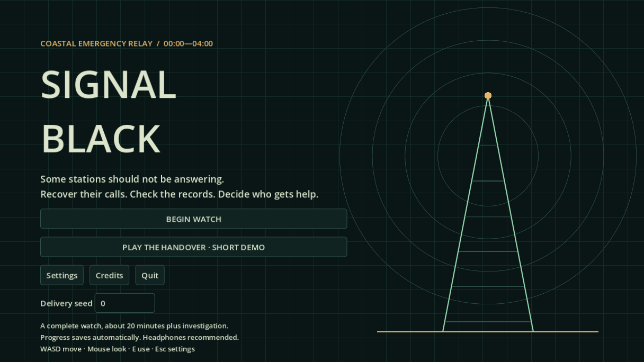Click 'A complete watch, about 20 minutes' text
This screenshot has width=644, height=362.
click(x=99, y=326)
